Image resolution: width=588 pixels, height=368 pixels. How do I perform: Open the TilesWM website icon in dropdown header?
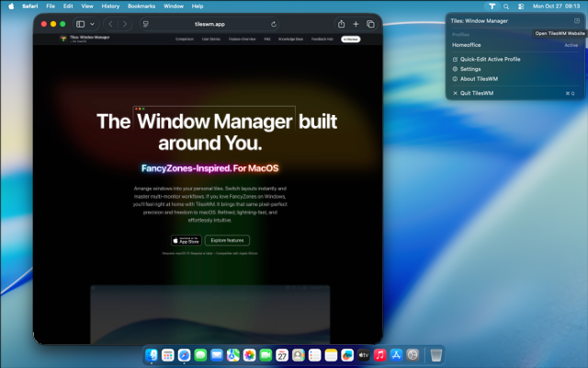point(577,20)
